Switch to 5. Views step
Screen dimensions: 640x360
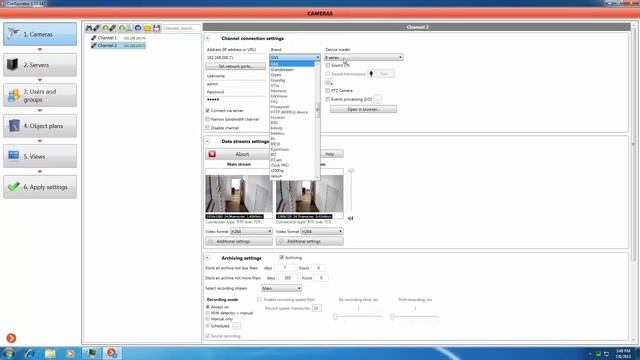click(40, 156)
